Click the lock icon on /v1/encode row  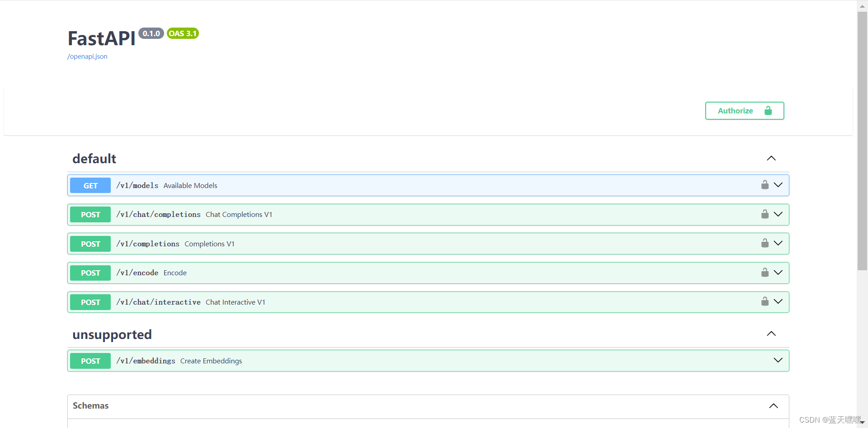pyautogui.click(x=764, y=273)
